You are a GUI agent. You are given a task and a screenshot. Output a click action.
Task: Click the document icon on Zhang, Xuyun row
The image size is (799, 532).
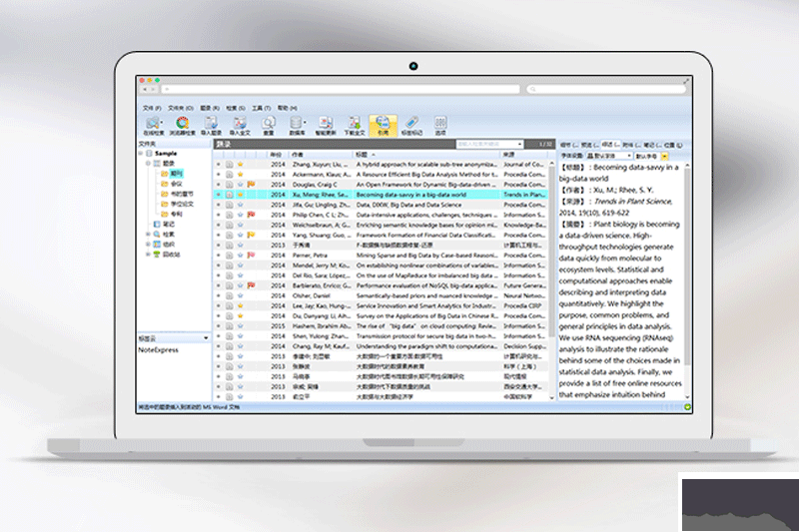pyautogui.click(x=230, y=165)
